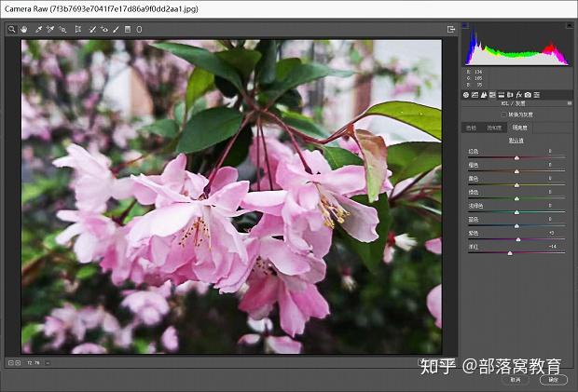Open the HSL / Grayscale panel icon

(492, 95)
